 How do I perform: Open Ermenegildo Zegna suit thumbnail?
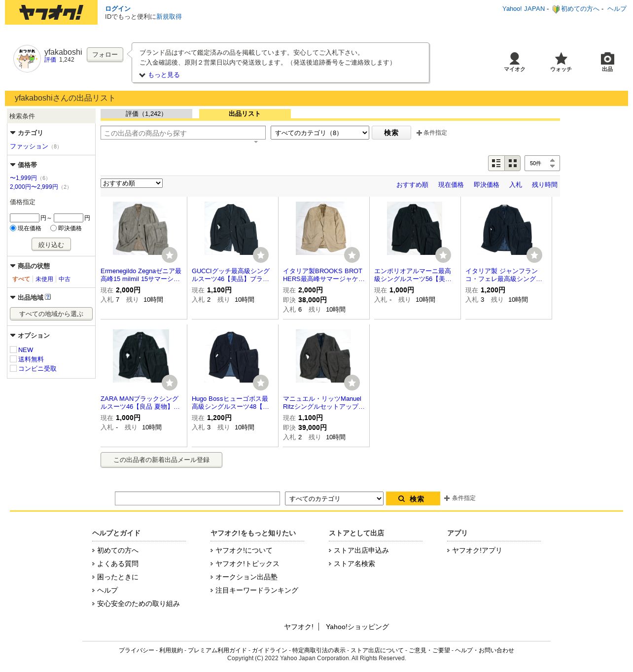(x=141, y=228)
